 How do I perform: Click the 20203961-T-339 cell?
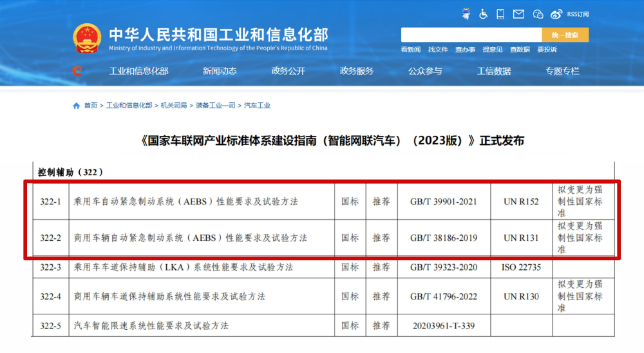(444, 326)
